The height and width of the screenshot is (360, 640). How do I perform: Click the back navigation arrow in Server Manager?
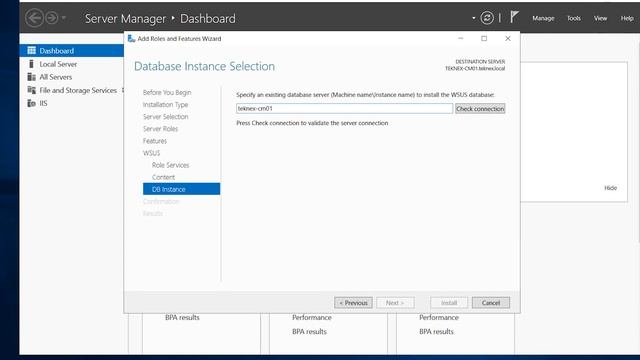[x=34, y=18]
